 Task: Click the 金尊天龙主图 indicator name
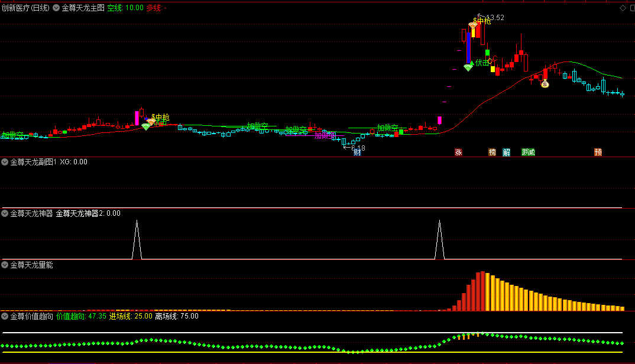coord(83,8)
